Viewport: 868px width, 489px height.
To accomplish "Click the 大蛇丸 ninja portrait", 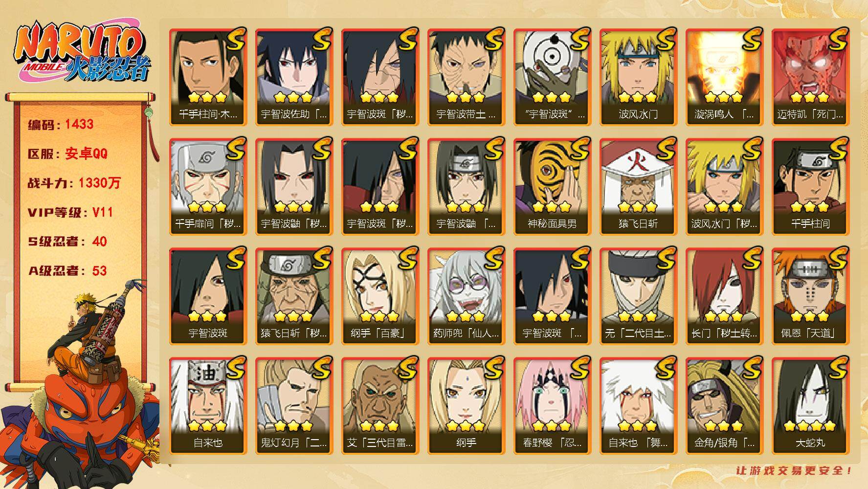I will 810,405.
